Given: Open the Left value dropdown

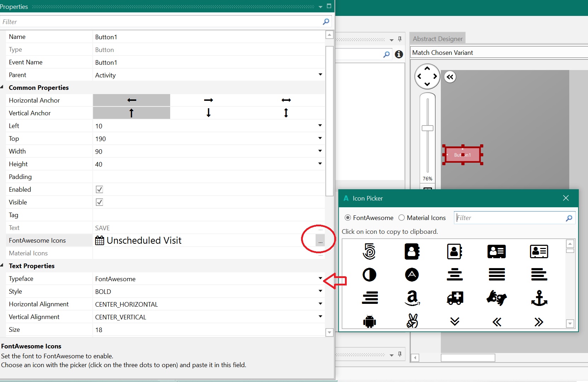Looking at the screenshot, I should pos(320,126).
